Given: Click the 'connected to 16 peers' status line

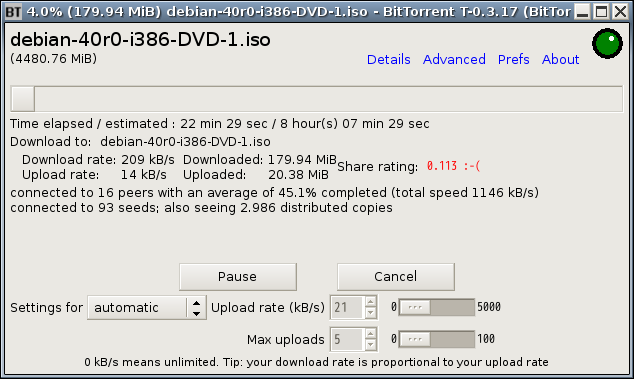Looking at the screenshot, I should [x=275, y=193].
